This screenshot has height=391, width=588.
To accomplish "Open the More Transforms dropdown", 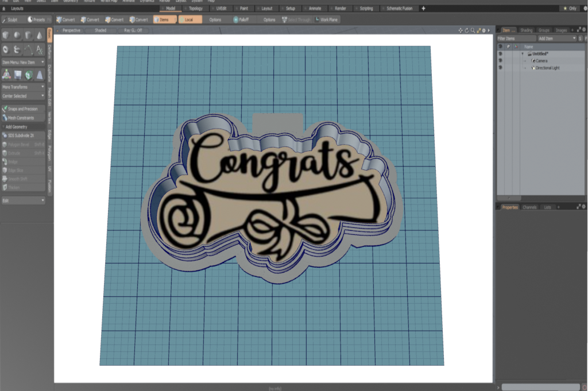I will click(23, 87).
